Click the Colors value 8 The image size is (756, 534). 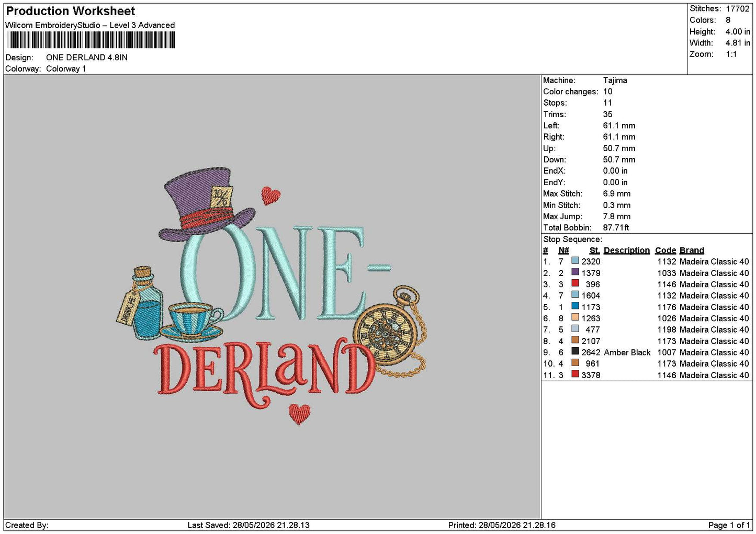point(728,20)
